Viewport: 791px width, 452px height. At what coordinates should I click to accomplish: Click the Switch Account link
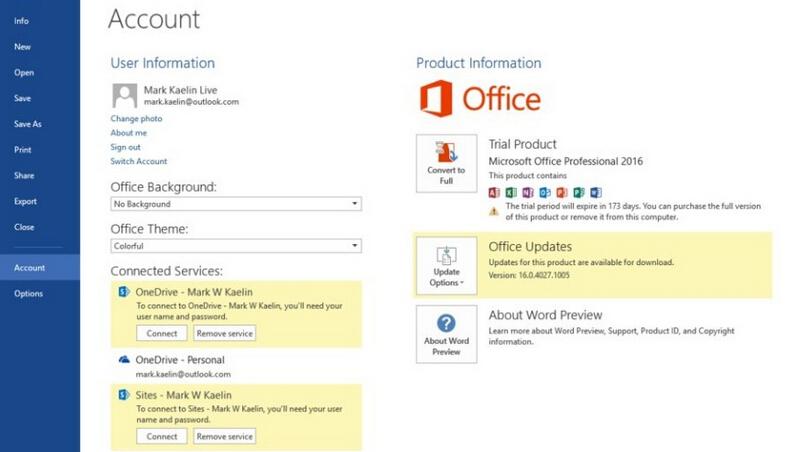139,161
